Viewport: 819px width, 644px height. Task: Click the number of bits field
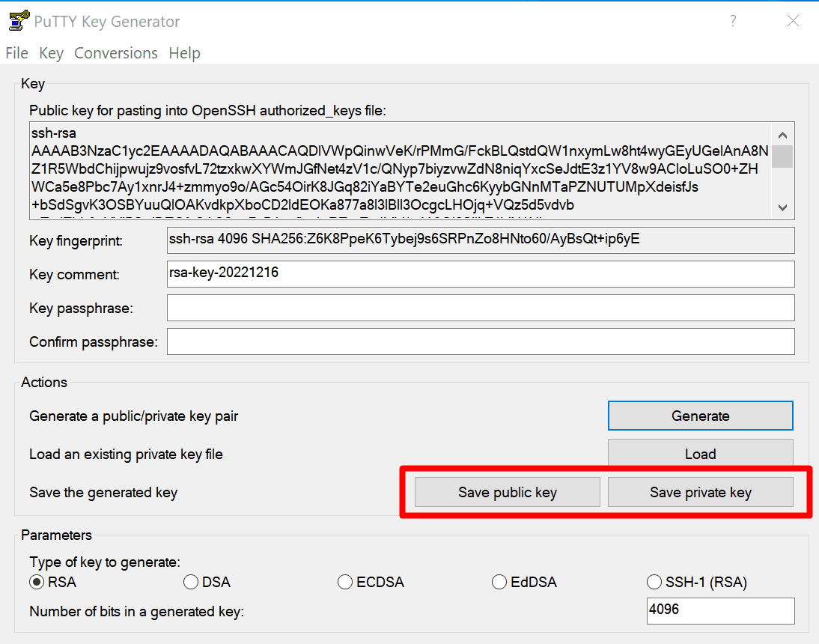(x=719, y=610)
